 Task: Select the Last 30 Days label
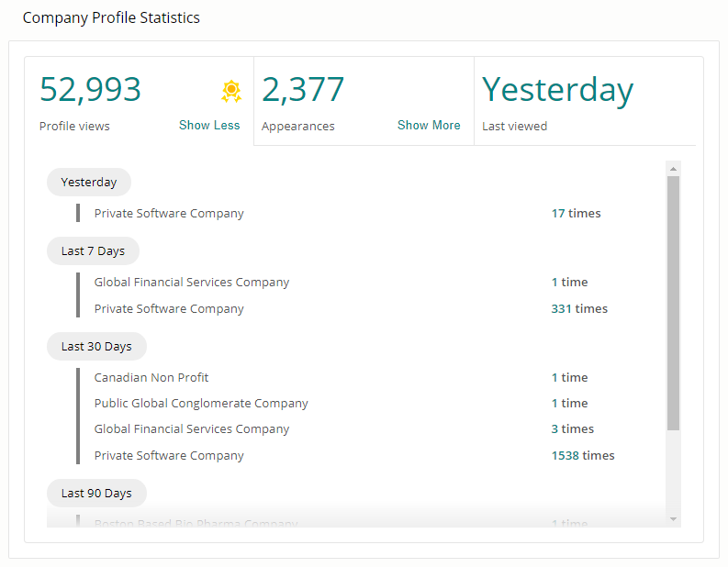tap(96, 346)
